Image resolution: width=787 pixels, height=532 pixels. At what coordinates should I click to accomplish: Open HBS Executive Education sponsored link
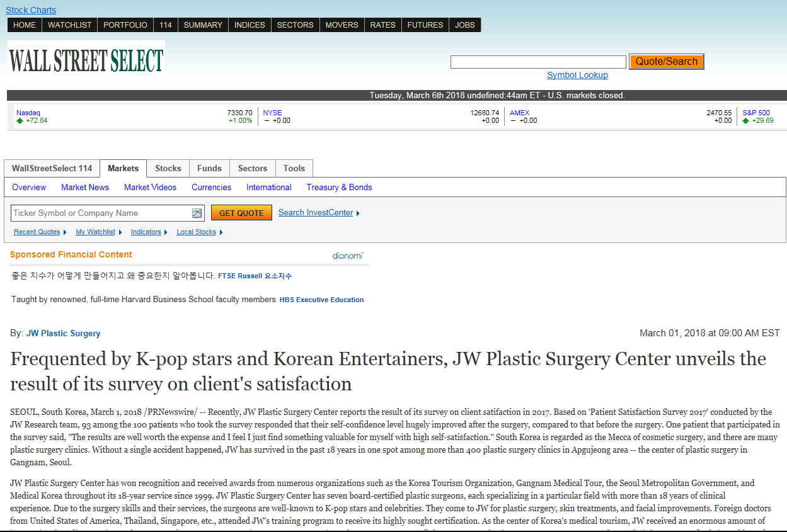(321, 300)
